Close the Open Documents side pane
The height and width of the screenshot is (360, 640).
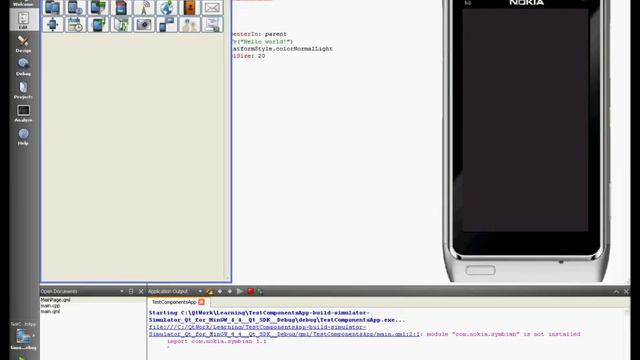(141, 291)
